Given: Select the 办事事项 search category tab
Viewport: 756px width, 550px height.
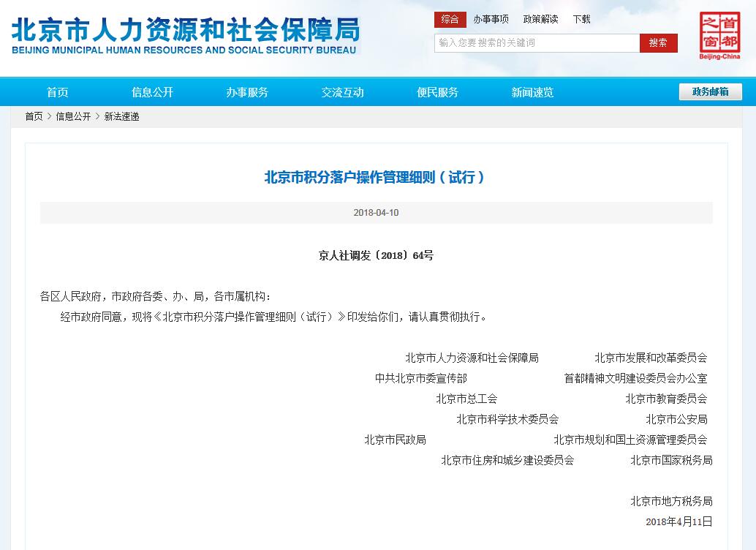Looking at the screenshot, I should (492, 19).
